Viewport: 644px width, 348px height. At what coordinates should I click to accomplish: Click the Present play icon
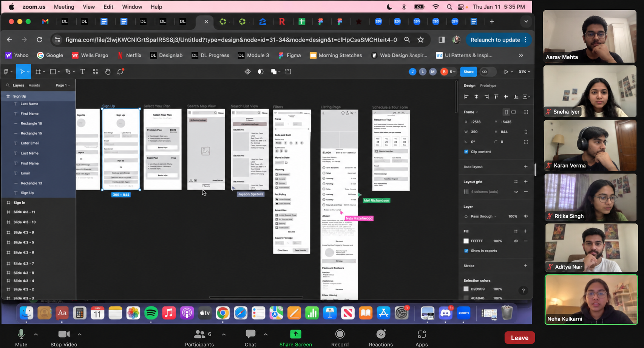click(x=506, y=72)
